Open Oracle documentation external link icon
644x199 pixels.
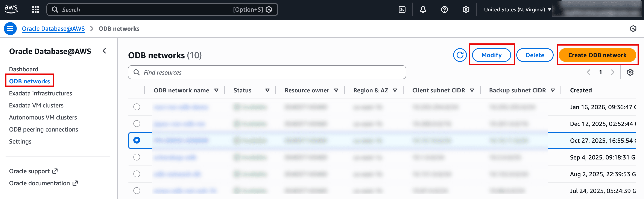pyautogui.click(x=75, y=183)
